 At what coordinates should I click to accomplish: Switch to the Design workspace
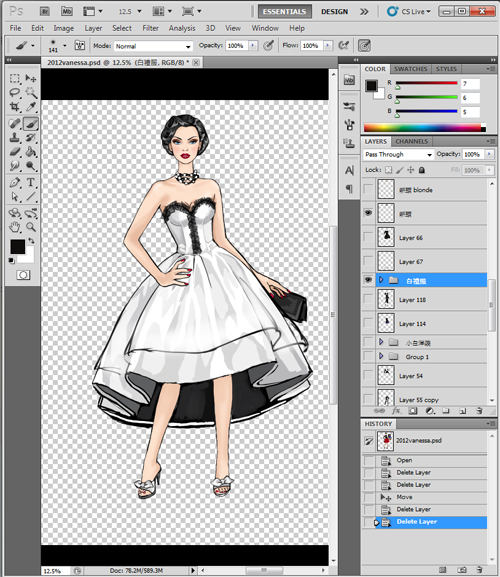coord(334,11)
